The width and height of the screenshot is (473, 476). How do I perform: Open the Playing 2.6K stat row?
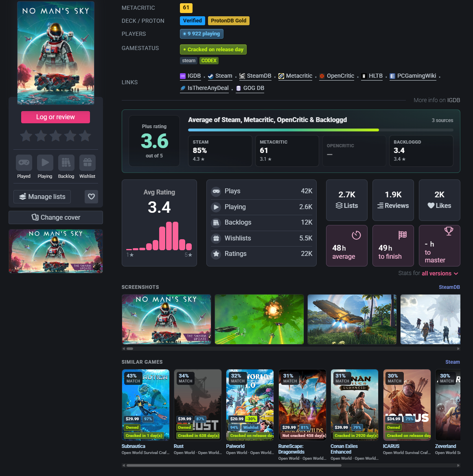(x=262, y=207)
